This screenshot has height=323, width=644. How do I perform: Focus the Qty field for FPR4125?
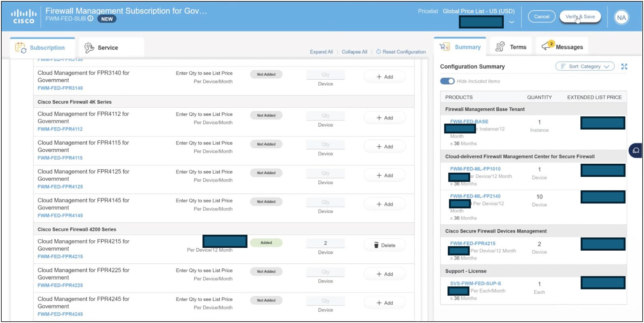coord(325,174)
